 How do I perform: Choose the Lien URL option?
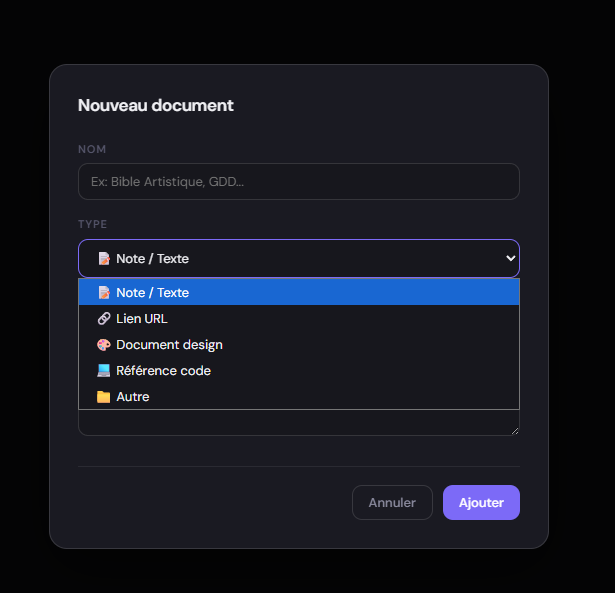299,318
